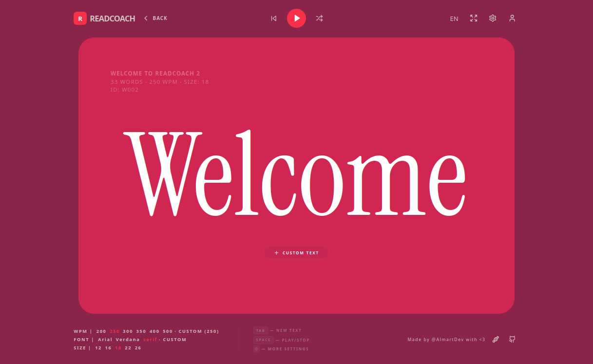
Task: Select custom WPM option
Action: click(198, 331)
